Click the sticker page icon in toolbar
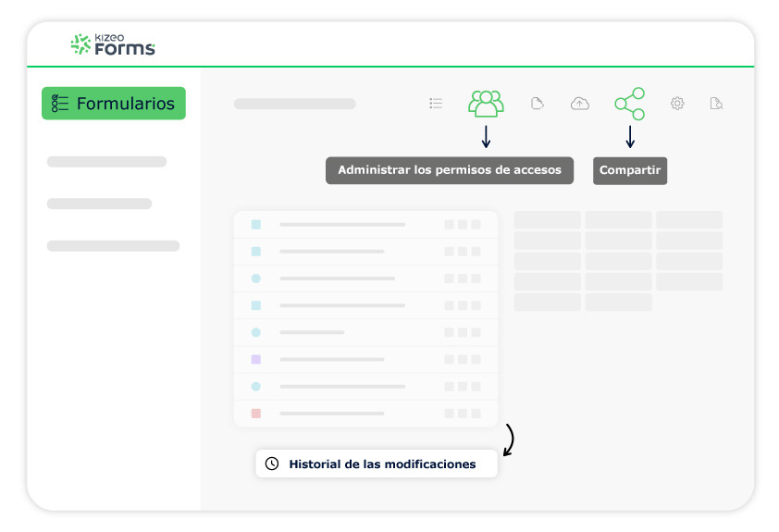Viewport: 779px width, 532px height. [x=537, y=104]
